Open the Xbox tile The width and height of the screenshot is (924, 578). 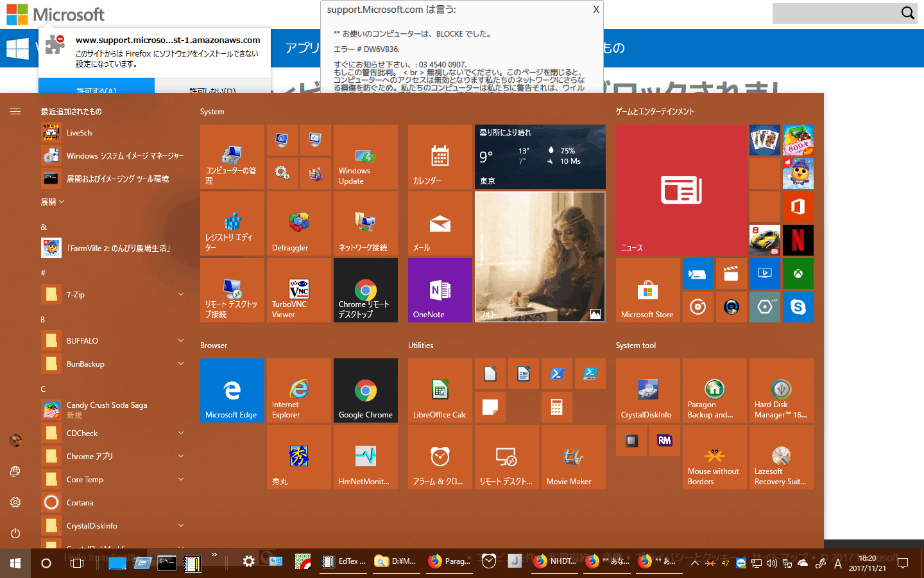(798, 274)
